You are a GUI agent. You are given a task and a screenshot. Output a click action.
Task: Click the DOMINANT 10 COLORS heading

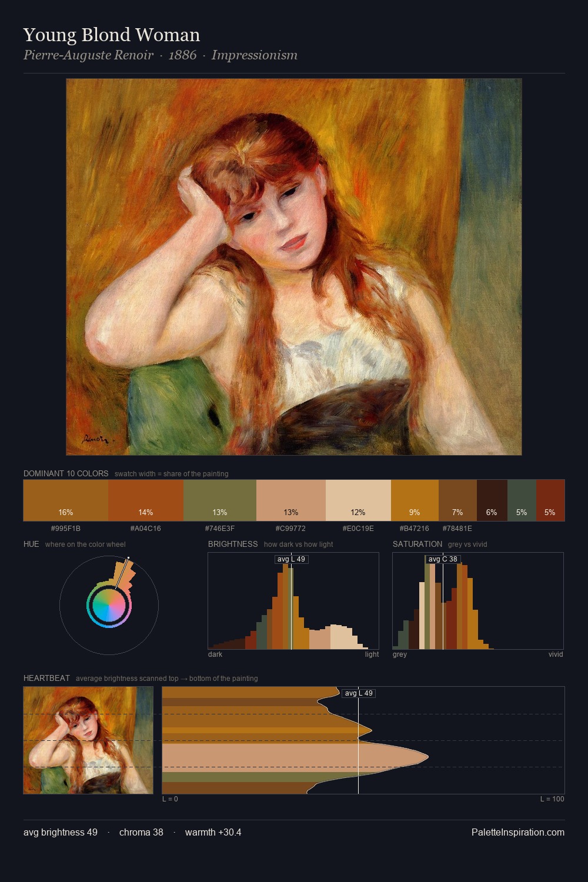[66, 473]
